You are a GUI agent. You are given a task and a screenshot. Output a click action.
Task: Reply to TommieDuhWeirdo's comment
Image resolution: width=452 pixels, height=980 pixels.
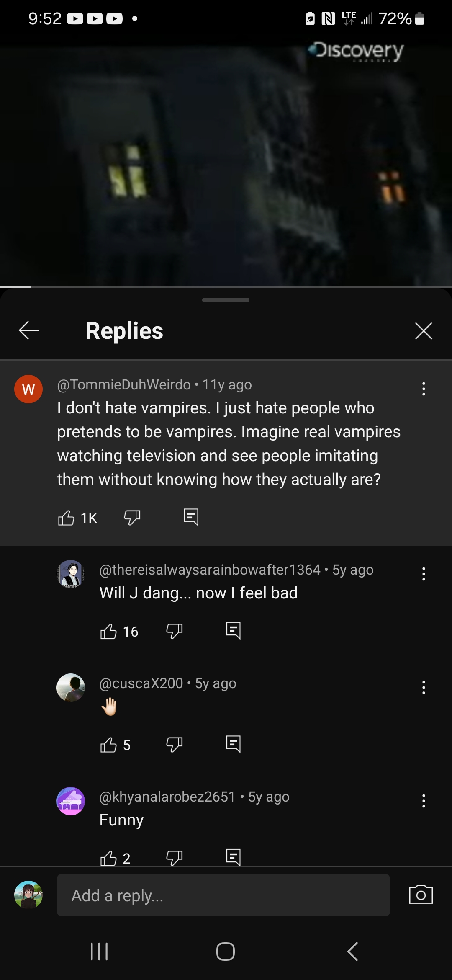[191, 517]
